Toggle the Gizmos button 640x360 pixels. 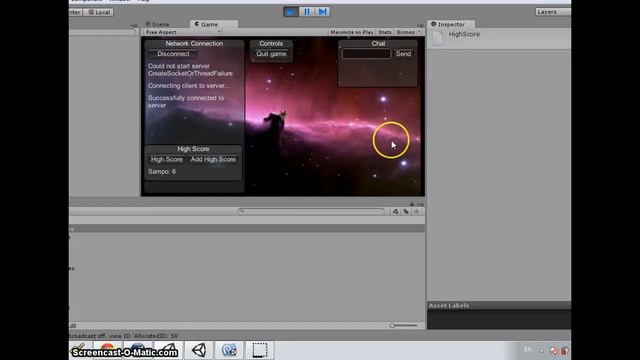click(405, 32)
